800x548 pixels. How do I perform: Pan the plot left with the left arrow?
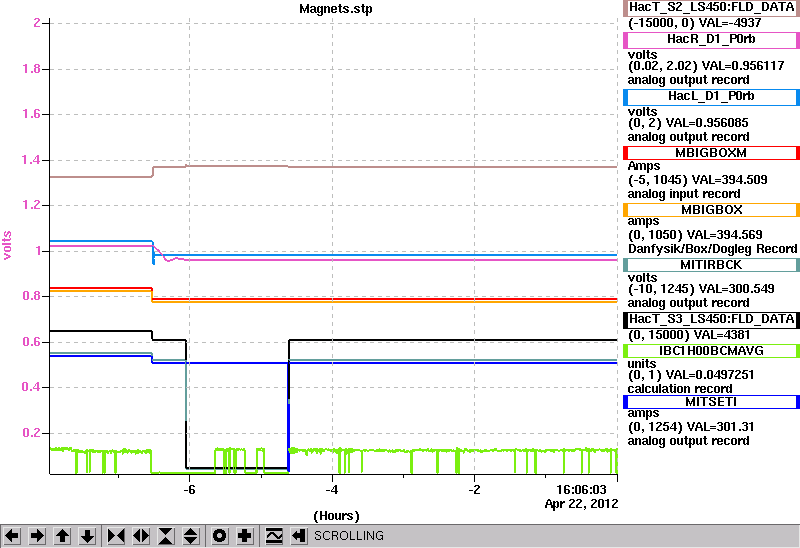pyautogui.click(x=12, y=536)
